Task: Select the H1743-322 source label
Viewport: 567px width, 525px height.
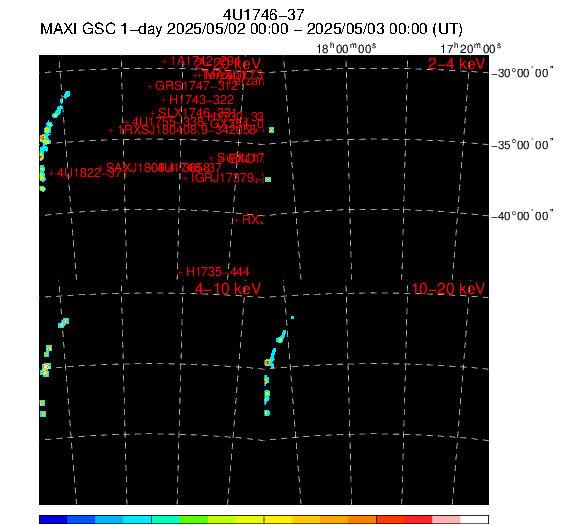Action: click(201, 99)
